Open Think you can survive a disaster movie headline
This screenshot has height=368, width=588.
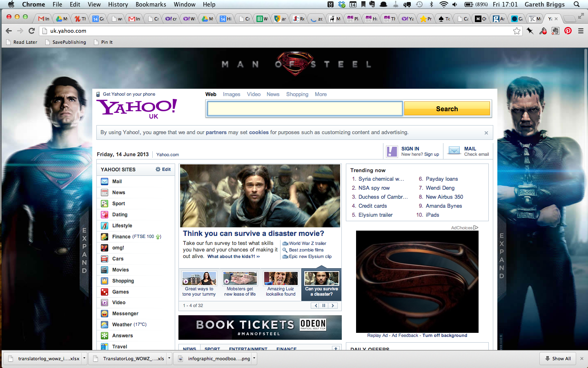[254, 233]
